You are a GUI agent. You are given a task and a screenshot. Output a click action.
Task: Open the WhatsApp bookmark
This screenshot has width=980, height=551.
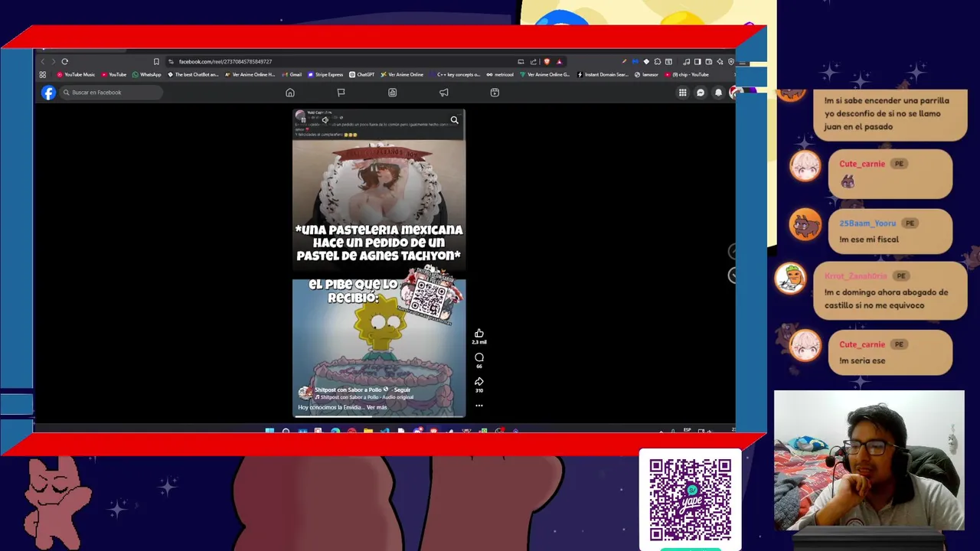pyautogui.click(x=147, y=75)
